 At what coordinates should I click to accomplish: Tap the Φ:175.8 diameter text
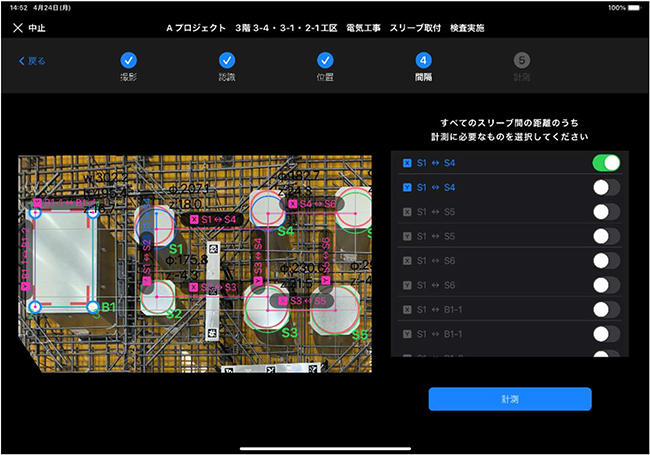point(187,260)
